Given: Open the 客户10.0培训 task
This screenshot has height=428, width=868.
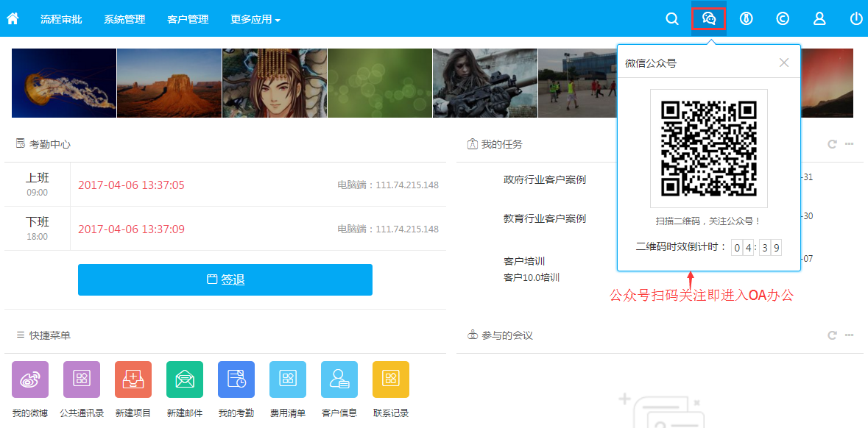Looking at the screenshot, I should pyautogui.click(x=532, y=277).
